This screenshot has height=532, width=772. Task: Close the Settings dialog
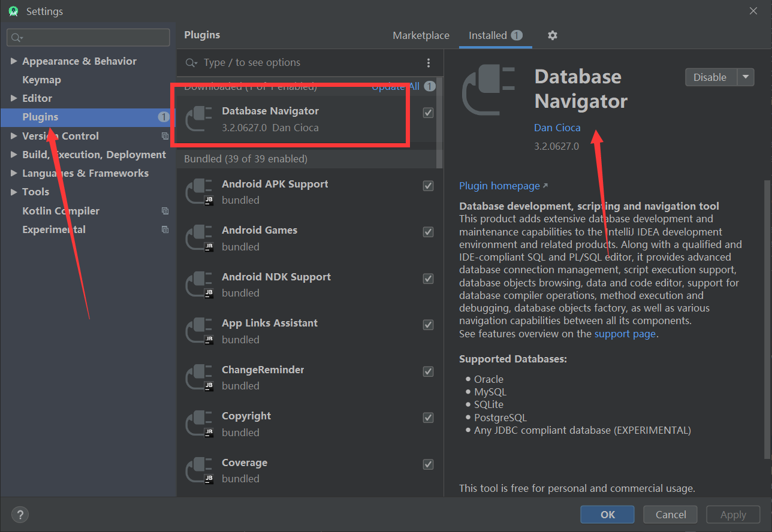(x=753, y=11)
